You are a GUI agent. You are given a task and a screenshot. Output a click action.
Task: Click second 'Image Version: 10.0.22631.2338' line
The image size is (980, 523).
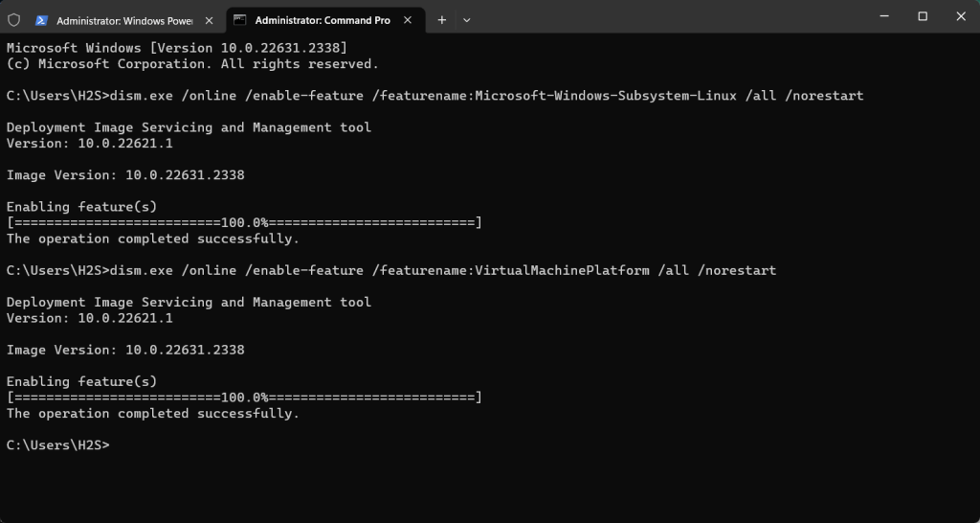[x=125, y=350]
